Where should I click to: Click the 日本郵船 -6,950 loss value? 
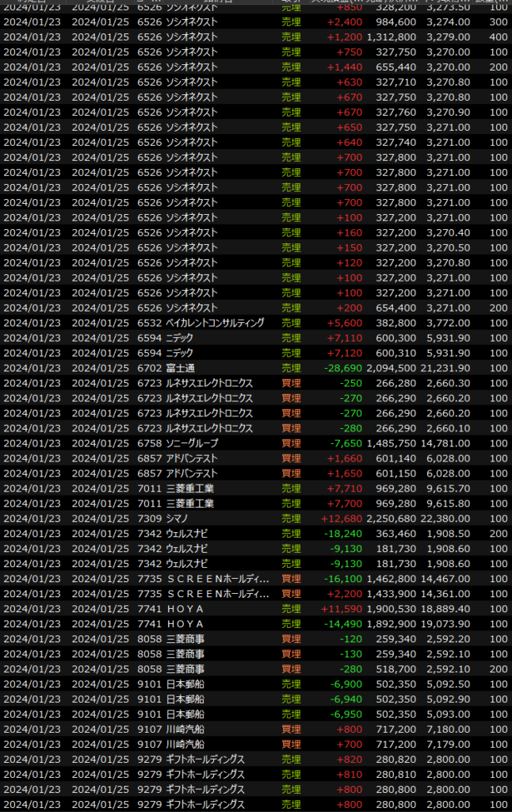click(344, 714)
